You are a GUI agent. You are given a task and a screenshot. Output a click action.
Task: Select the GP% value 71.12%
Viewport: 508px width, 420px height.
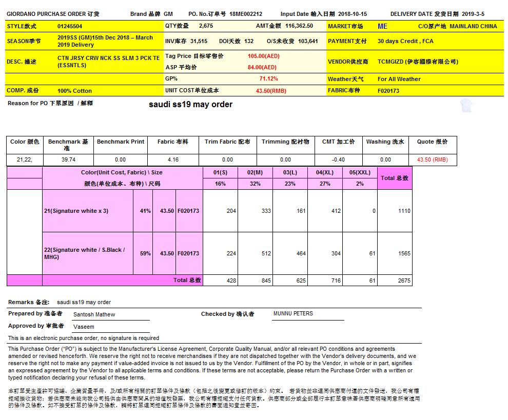click(269, 78)
